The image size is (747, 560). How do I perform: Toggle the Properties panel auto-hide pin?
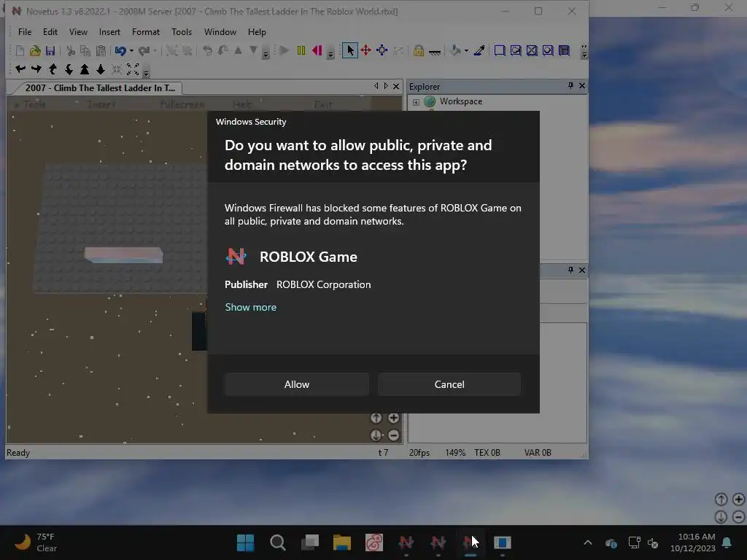570,270
